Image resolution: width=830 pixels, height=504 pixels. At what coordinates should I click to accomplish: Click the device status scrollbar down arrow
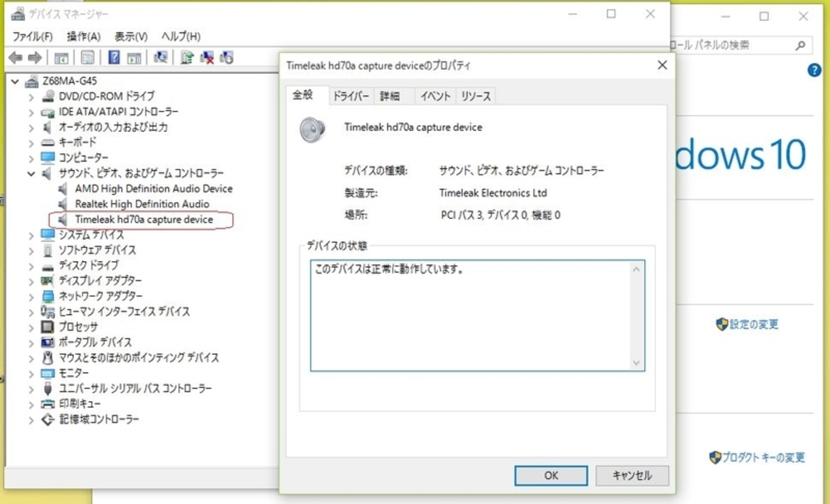click(636, 362)
